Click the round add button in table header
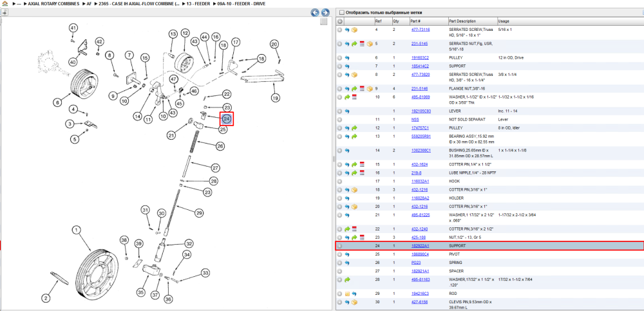This screenshot has height=311, width=644. tap(339, 21)
